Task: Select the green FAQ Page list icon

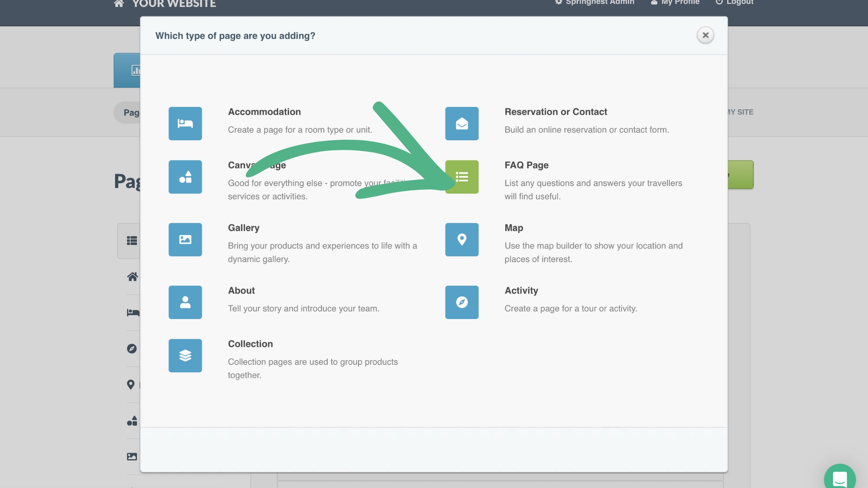Action: click(x=462, y=177)
